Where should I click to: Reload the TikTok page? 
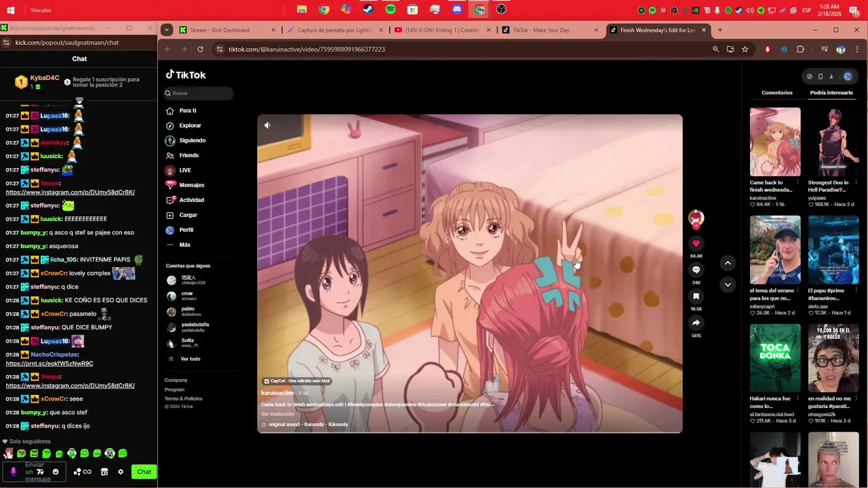click(200, 49)
